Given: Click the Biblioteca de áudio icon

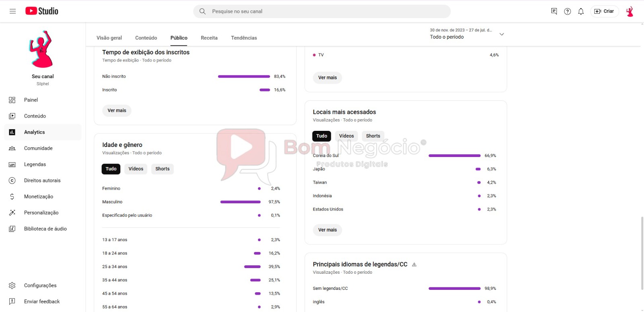Looking at the screenshot, I should pos(12,229).
